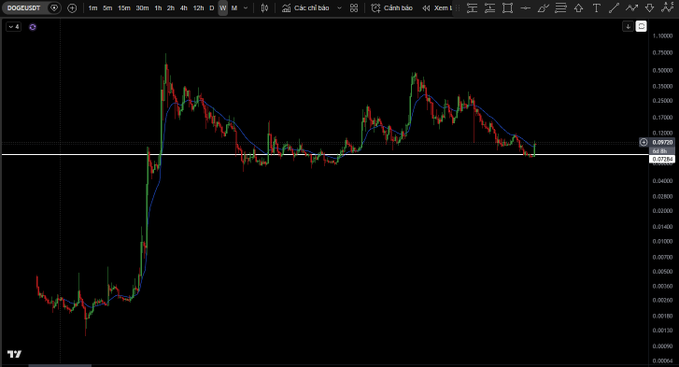Select the 1m timeframe
679x367 pixels.
click(x=93, y=8)
